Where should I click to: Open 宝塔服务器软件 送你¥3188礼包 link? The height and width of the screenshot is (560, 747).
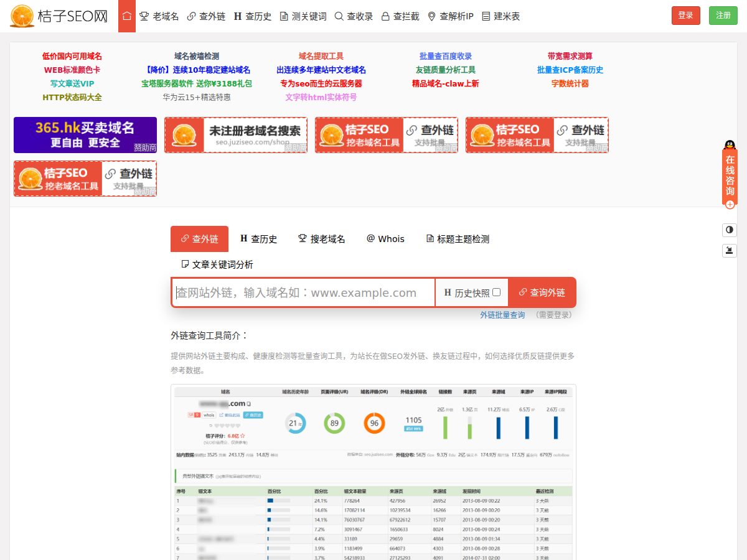coord(197,83)
